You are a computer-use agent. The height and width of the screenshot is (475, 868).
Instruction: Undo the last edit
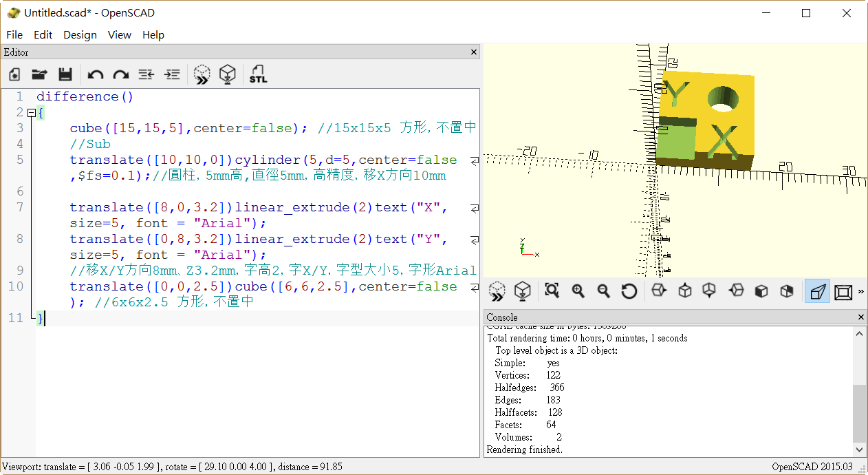pyautogui.click(x=96, y=74)
